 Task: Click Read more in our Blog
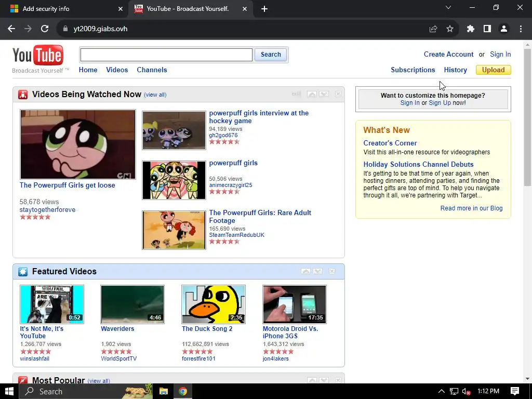(471, 208)
